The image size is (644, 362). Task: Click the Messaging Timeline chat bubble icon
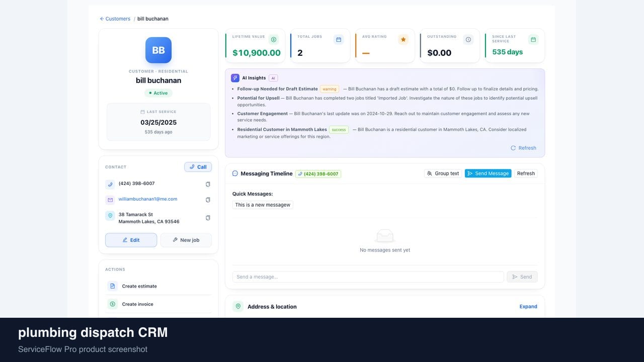pyautogui.click(x=235, y=173)
